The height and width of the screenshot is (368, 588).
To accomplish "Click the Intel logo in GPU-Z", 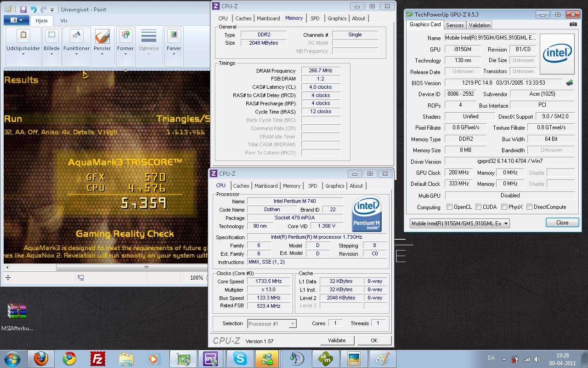I will pos(557,54).
